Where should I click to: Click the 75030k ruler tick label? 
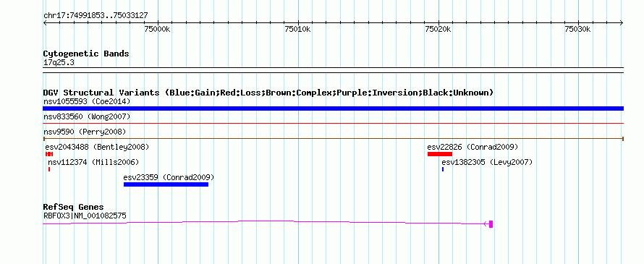[578, 29]
